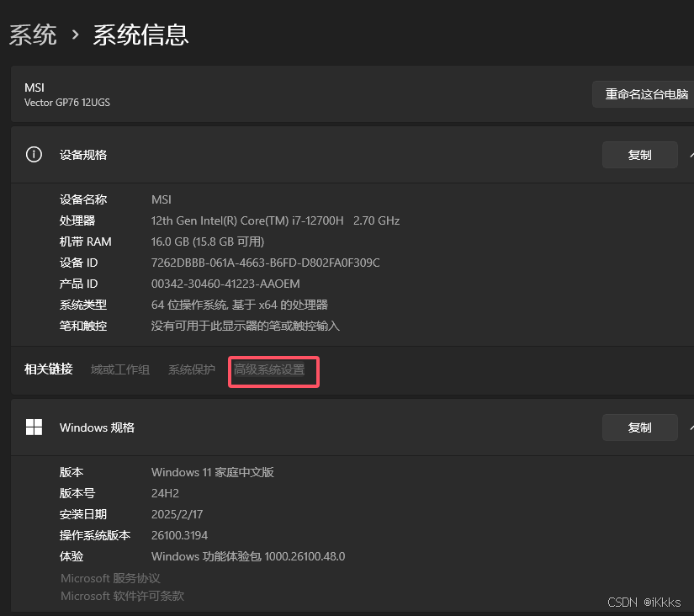
Task: Click the 设备规格 info icon
Action: pos(34,155)
